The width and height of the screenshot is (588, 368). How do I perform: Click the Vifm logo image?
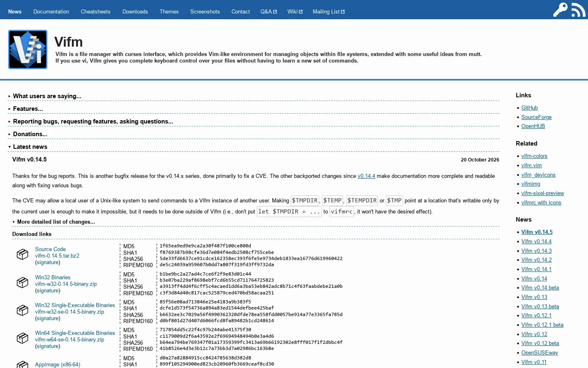tap(28, 49)
